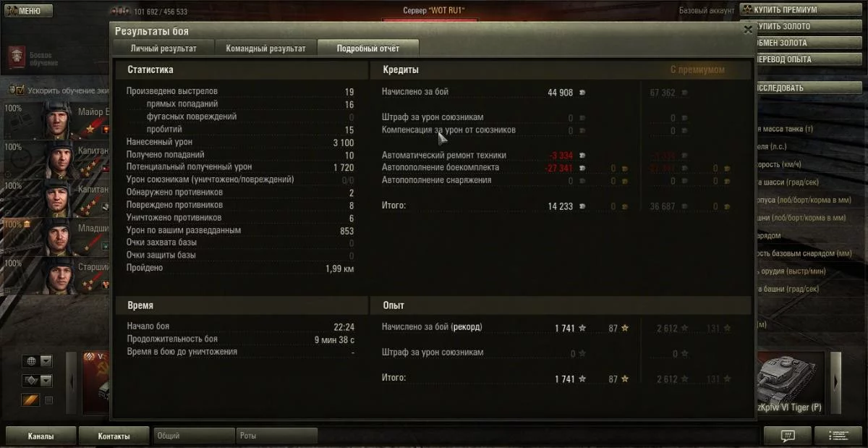The width and height of the screenshot is (868, 448).
Task: Select the PzKpfw VI Tiger (P) tank thumbnail
Action: pos(791,384)
